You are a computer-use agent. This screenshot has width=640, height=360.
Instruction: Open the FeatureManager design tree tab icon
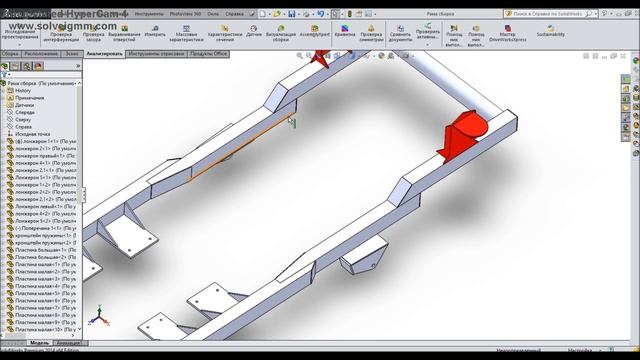click(4, 66)
